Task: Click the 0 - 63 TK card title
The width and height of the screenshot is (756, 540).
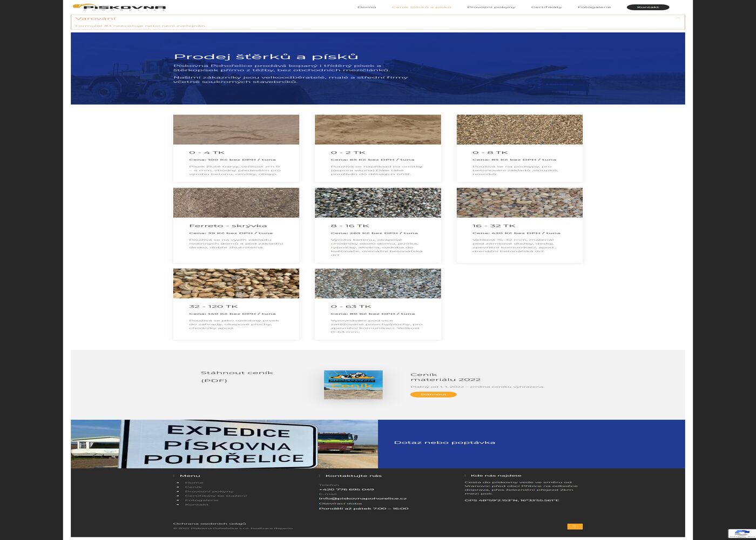Action: (351, 306)
